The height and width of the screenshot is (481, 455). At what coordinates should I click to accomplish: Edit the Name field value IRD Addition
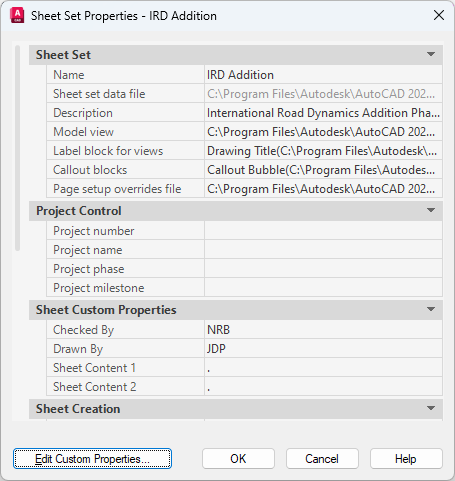click(323, 75)
